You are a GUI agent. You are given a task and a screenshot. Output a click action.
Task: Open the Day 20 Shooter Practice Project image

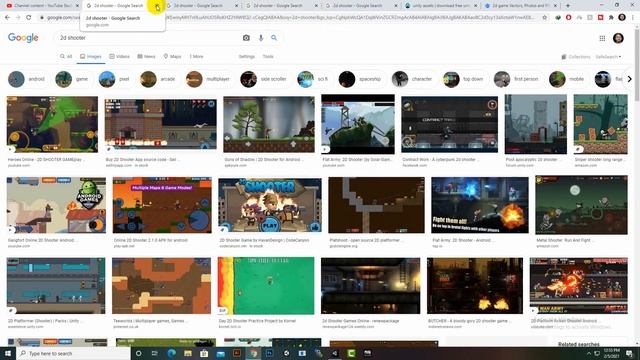pos(266,285)
